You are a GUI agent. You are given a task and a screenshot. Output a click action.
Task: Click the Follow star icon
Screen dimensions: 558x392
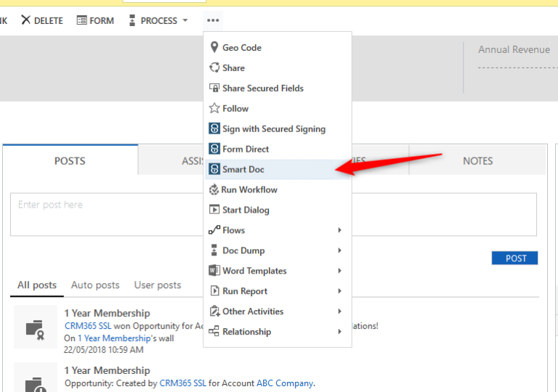[214, 108]
